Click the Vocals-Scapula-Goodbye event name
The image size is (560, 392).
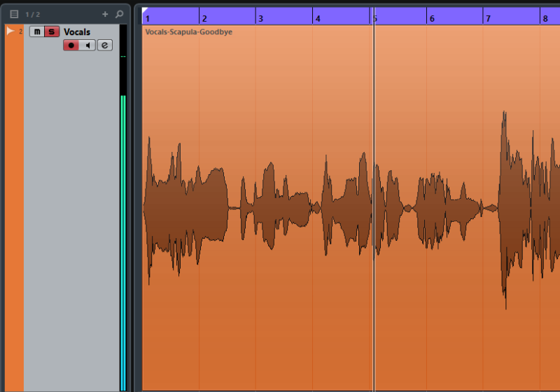click(x=189, y=32)
